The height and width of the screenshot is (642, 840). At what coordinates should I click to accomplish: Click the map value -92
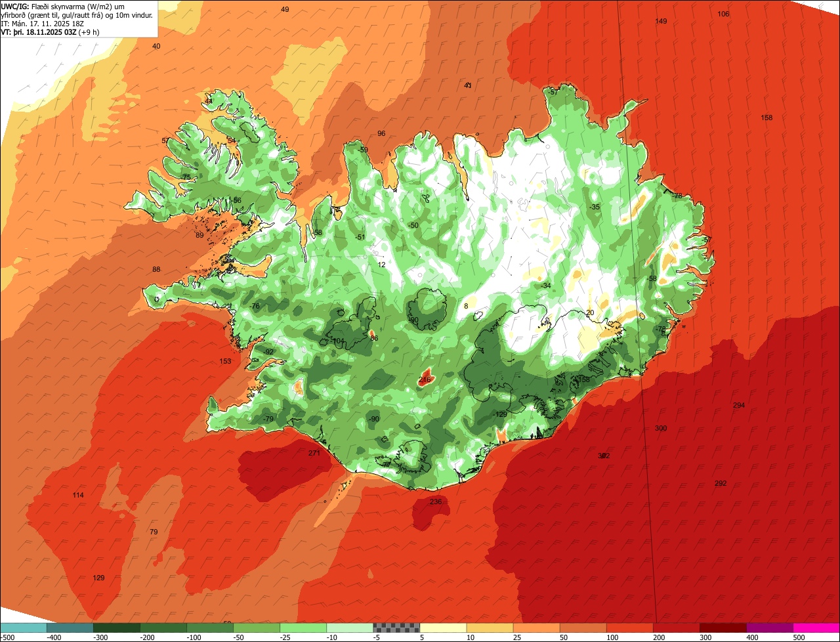(x=268, y=352)
